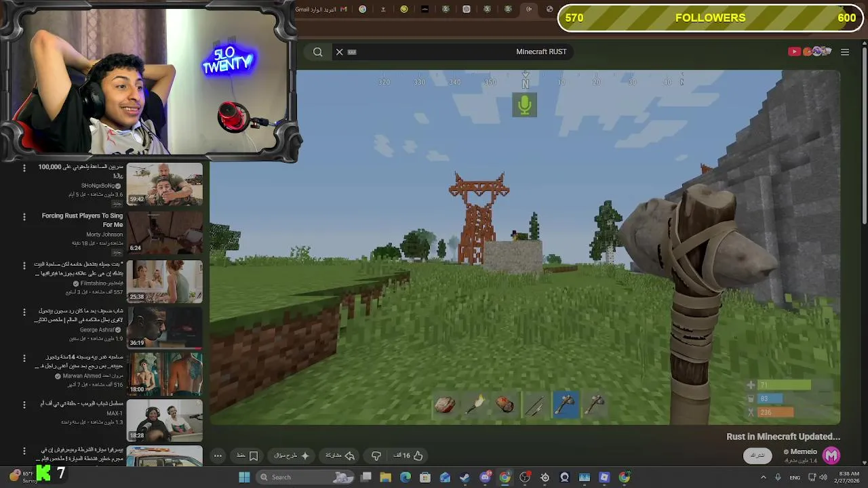Click the Share arrow button
This screenshot has height=488, width=868.
(x=340, y=455)
